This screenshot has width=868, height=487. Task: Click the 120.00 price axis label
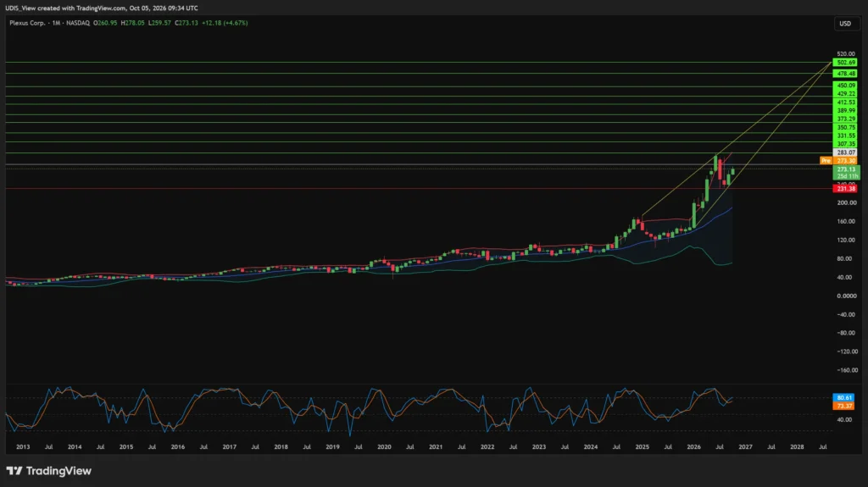[x=846, y=241]
